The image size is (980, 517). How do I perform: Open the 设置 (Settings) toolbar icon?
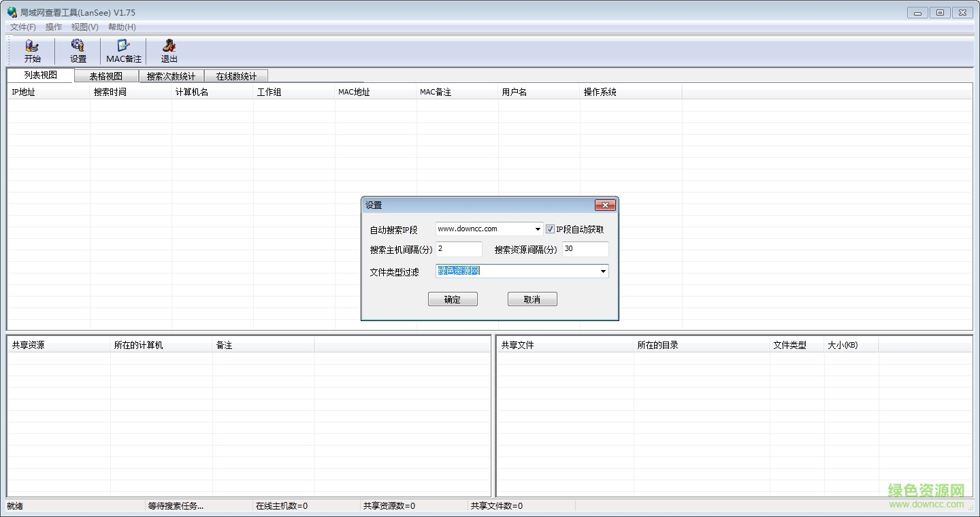(78, 51)
